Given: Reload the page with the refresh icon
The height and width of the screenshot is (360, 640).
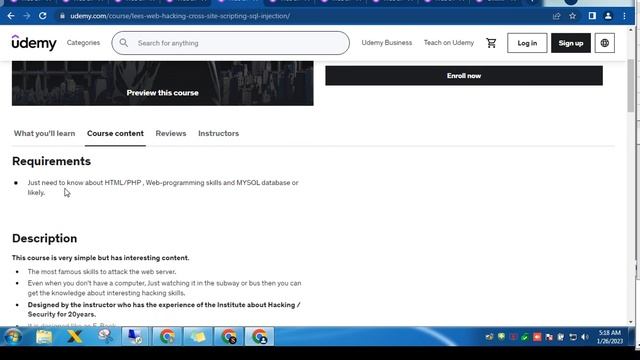Looking at the screenshot, I should pyautogui.click(x=42, y=16).
